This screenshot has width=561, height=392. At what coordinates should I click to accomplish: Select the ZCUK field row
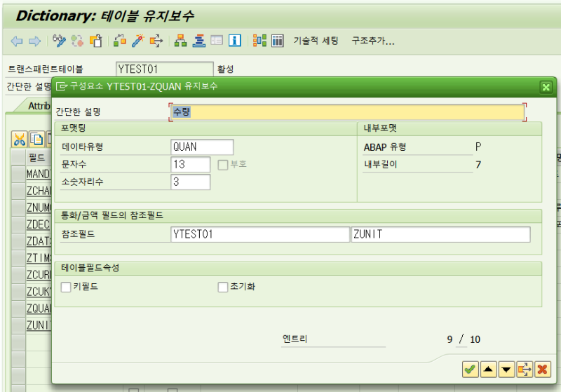point(39,292)
